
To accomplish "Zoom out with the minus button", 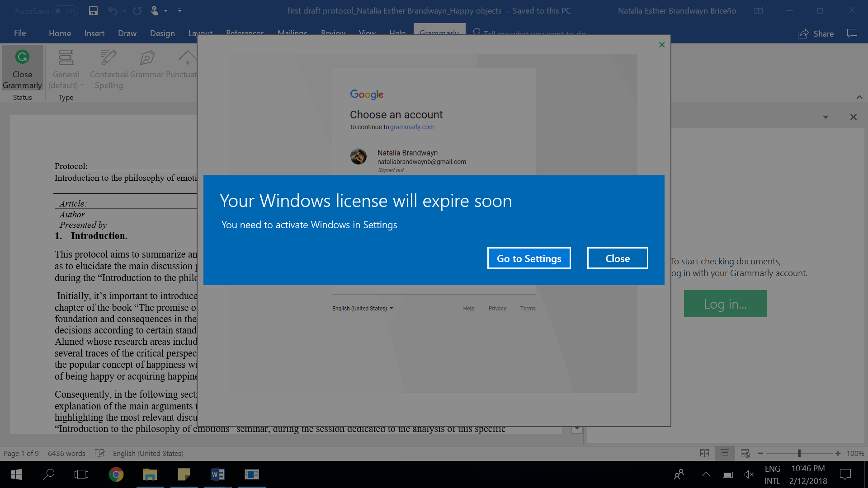I will [x=760, y=453].
